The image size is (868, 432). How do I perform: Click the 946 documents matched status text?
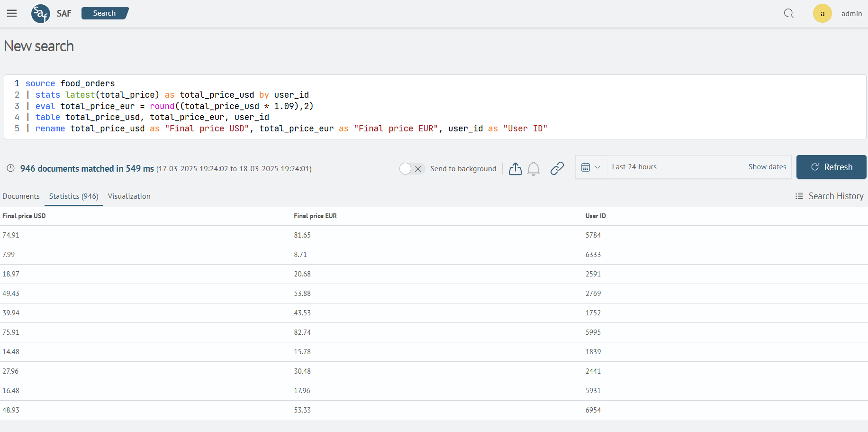point(87,168)
